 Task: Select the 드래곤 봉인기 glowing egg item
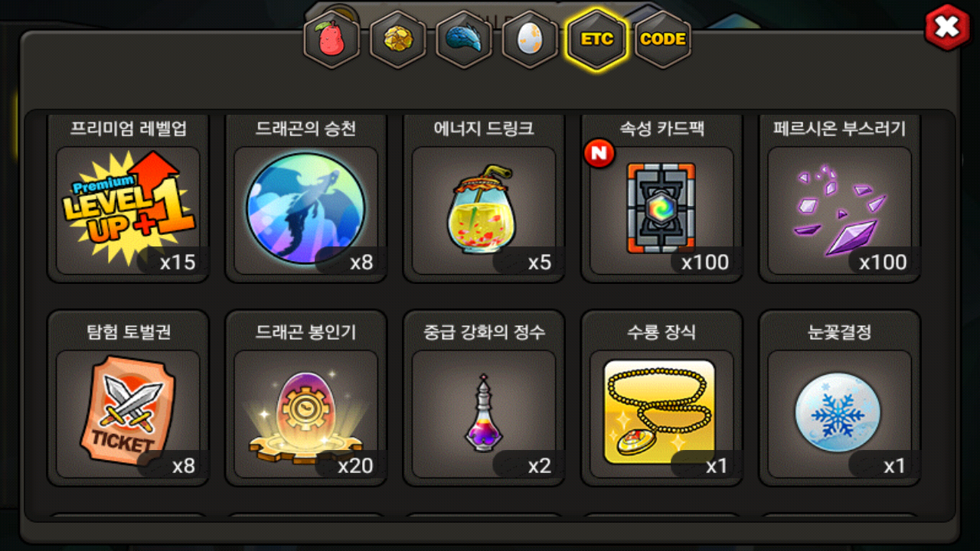pos(305,398)
